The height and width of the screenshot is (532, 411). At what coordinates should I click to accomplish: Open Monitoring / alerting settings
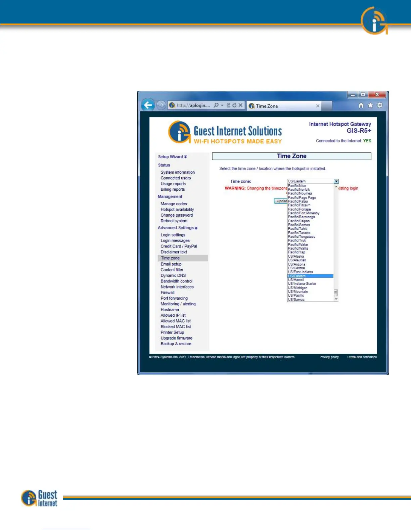178,304
